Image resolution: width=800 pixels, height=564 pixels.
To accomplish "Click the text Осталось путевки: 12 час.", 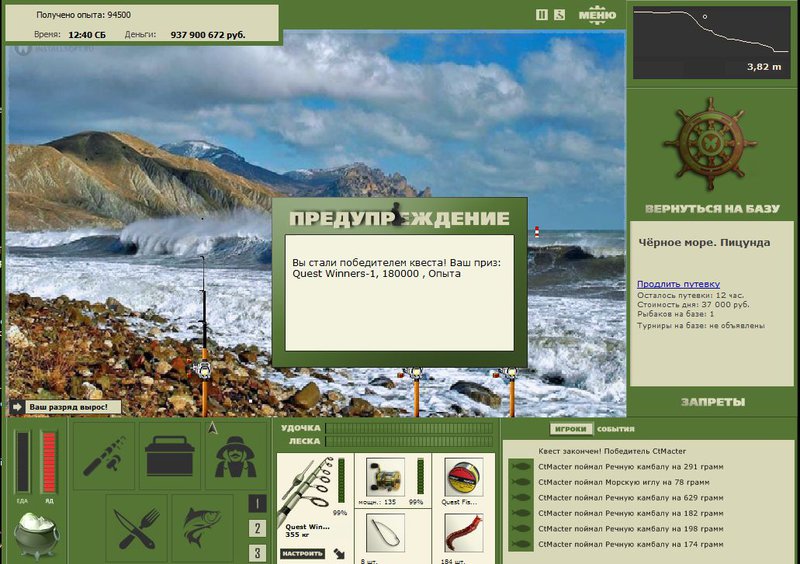I will click(x=690, y=295).
